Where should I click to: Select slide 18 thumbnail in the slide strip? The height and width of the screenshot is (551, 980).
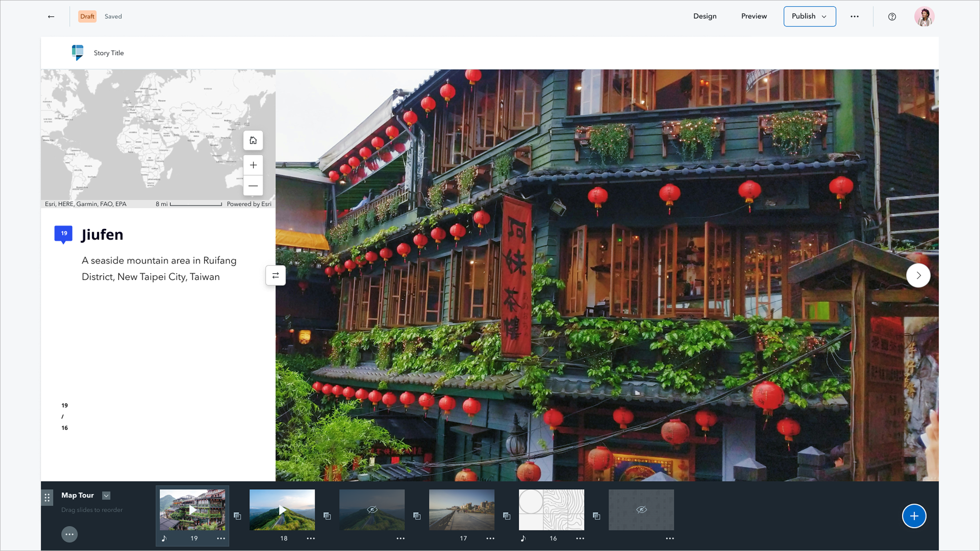click(x=282, y=509)
